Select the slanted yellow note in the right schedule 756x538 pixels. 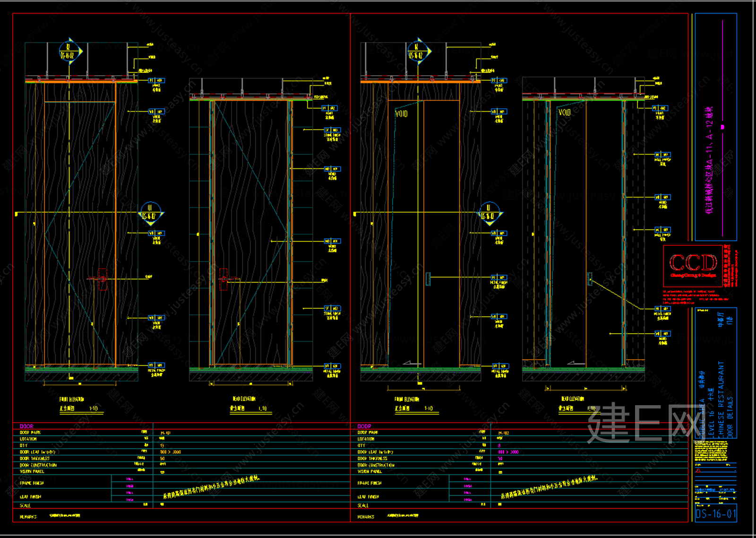point(550,486)
